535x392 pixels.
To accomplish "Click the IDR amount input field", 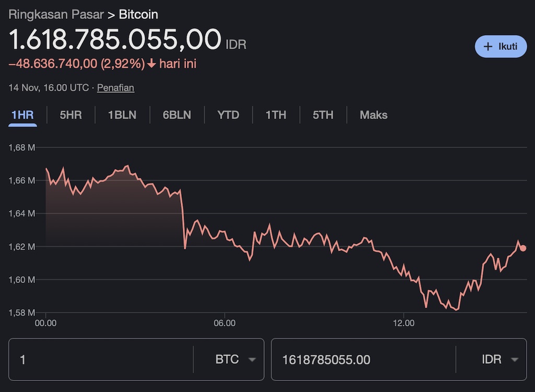I will point(363,360).
